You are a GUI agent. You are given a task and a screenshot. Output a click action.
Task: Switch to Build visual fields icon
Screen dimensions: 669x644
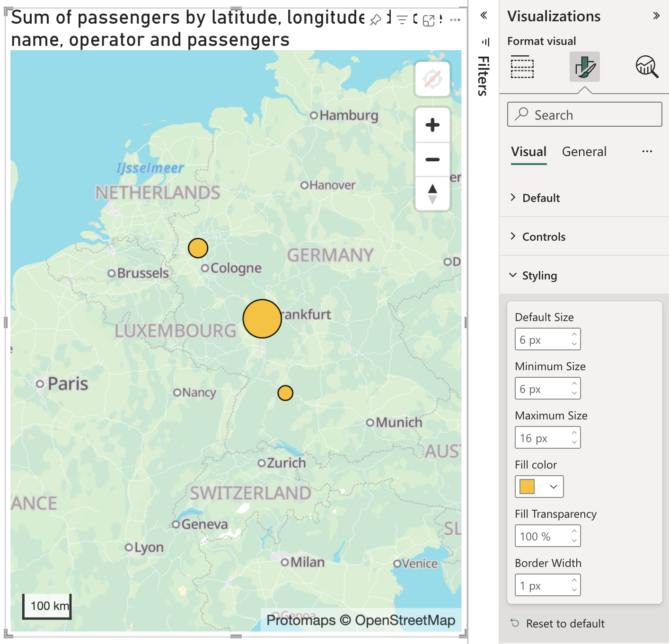click(x=522, y=67)
